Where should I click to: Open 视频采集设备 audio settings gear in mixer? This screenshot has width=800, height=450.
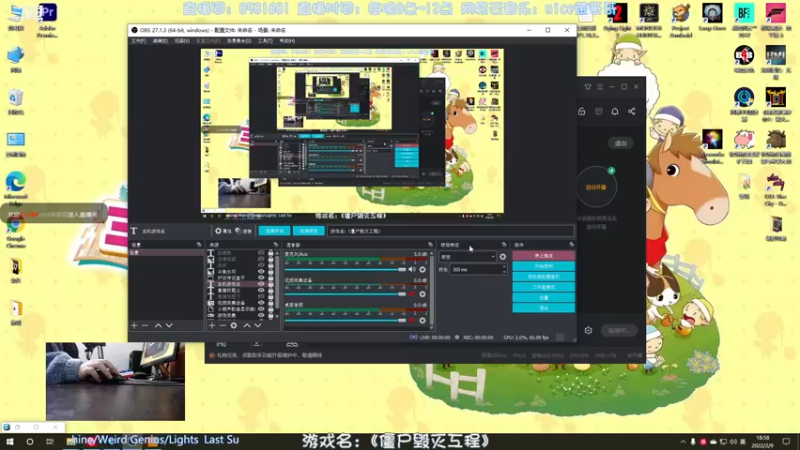tap(422, 294)
